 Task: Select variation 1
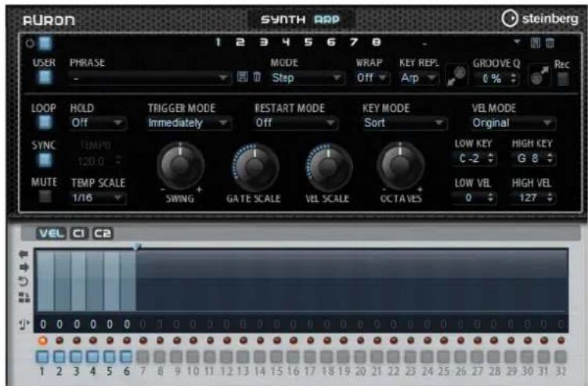[218, 42]
